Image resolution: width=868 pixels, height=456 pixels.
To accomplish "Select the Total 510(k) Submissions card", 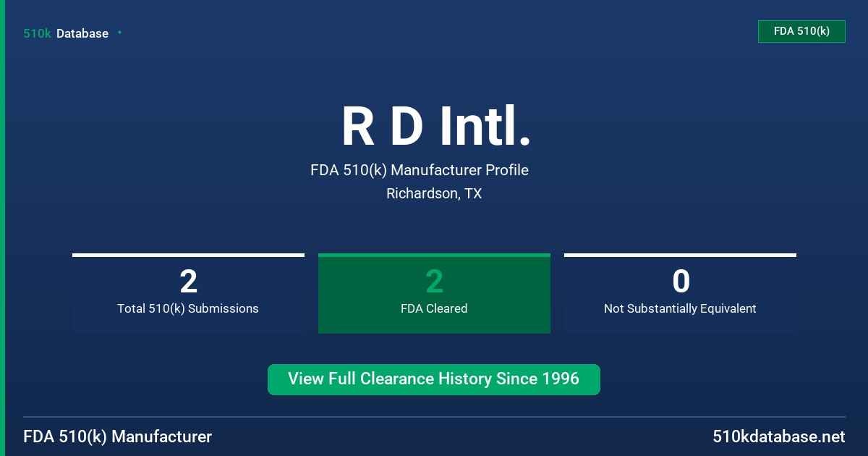I will [188, 293].
